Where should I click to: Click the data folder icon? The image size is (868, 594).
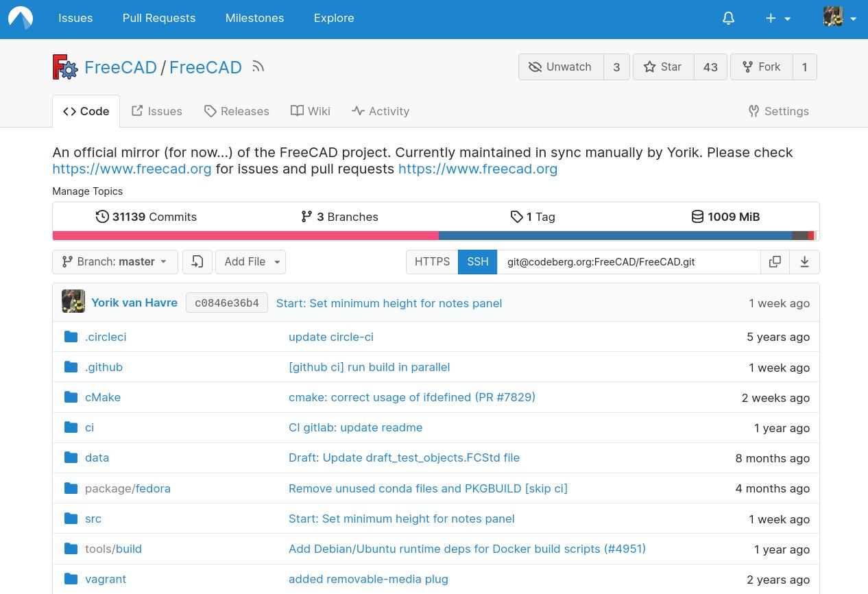click(71, 458)
